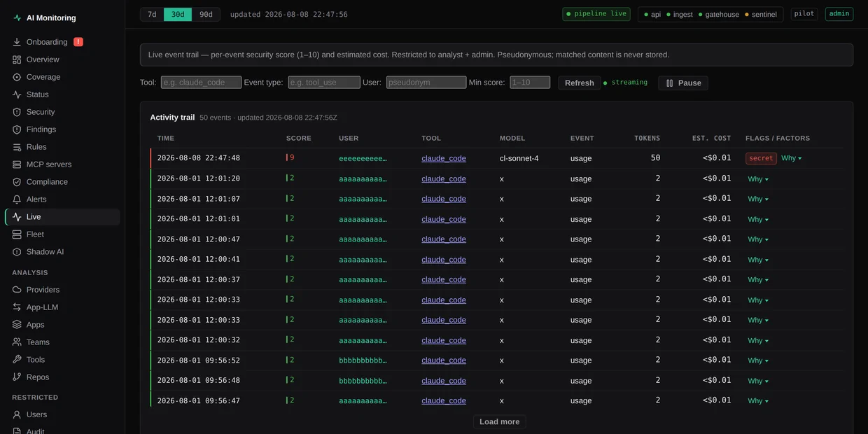Open claude_code link for 22:47:48 event
The width and height of the screenshot is (868, 434).
pos(444,159)
